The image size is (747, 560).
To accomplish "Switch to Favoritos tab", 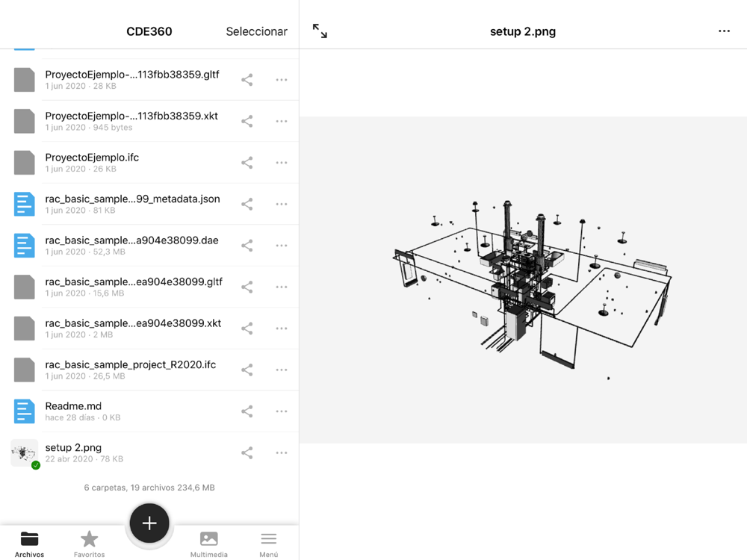I will point(89,544).
